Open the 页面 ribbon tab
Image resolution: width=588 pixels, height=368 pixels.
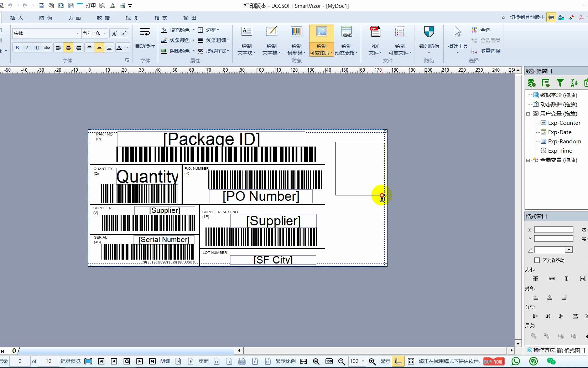tap(74, 18)
